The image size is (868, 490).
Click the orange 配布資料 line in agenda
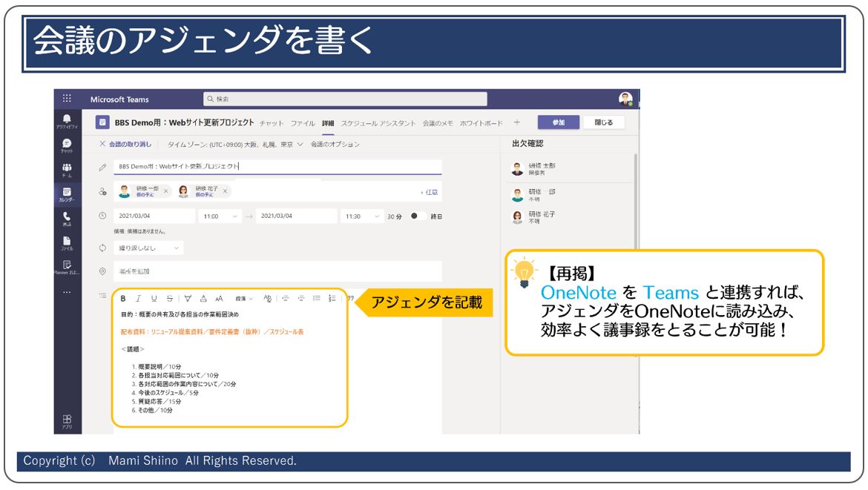tap(212, 332)
